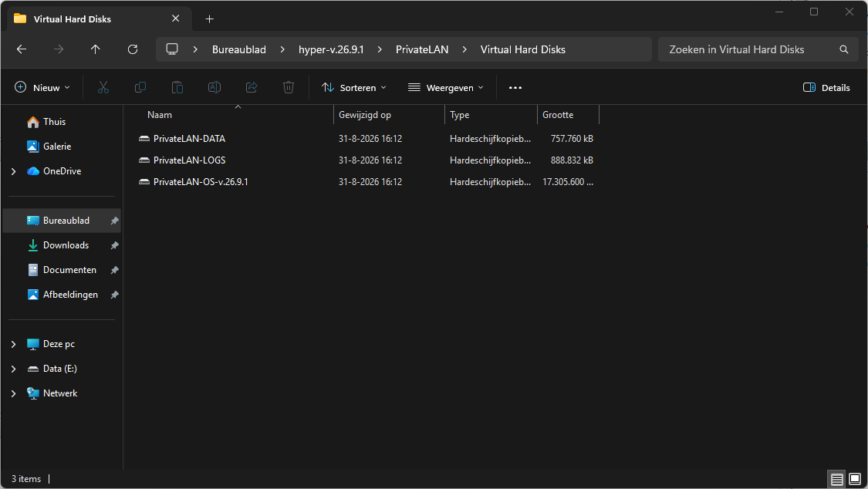
Task: Select the Virtual Hard Disks tab
Action: click(99, 19)
